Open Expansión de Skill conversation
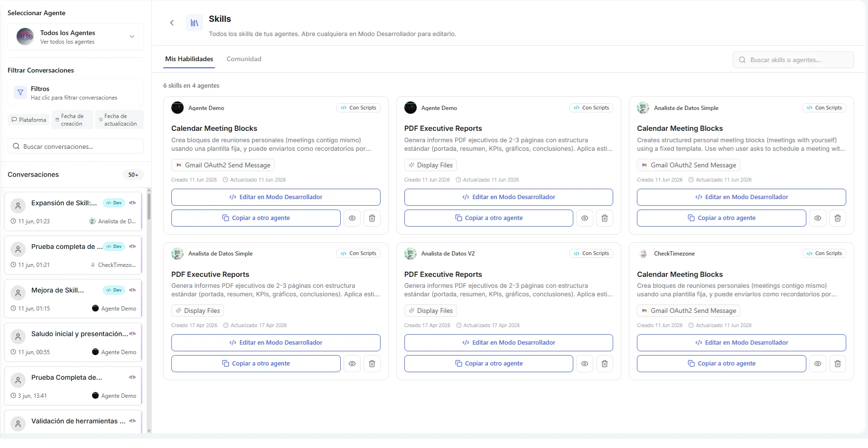The width and height of the screenshot is (868, 448). coord(73,211)
